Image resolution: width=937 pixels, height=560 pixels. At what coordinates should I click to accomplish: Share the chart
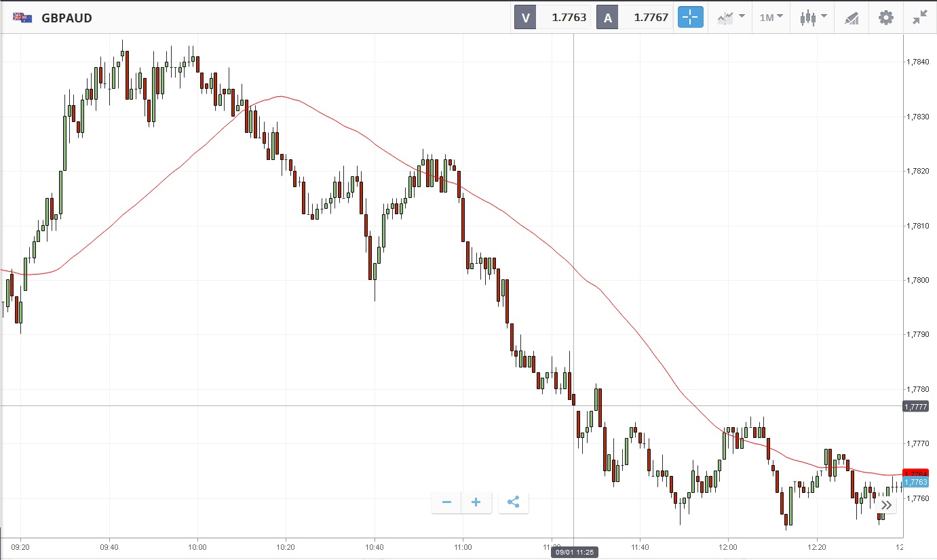[x=514, y=502]
